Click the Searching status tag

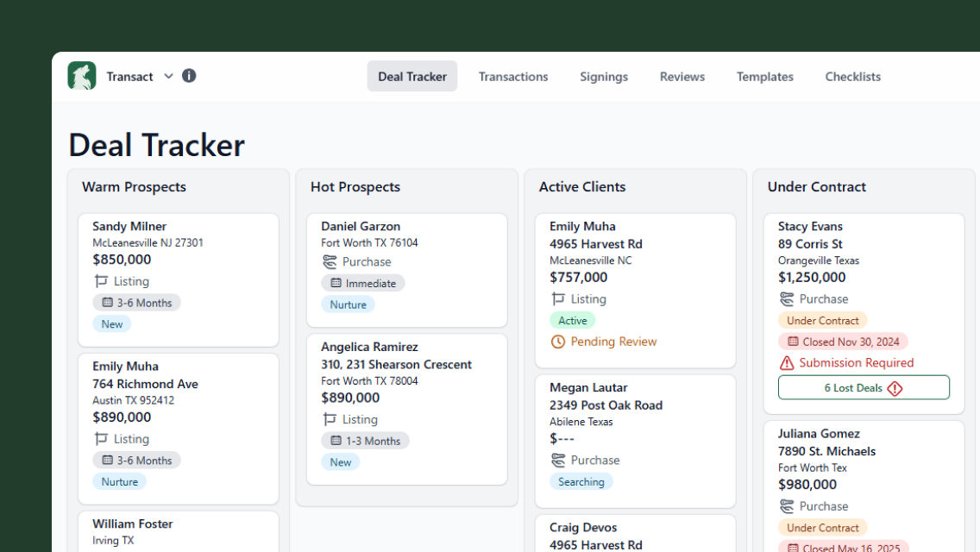581,481
